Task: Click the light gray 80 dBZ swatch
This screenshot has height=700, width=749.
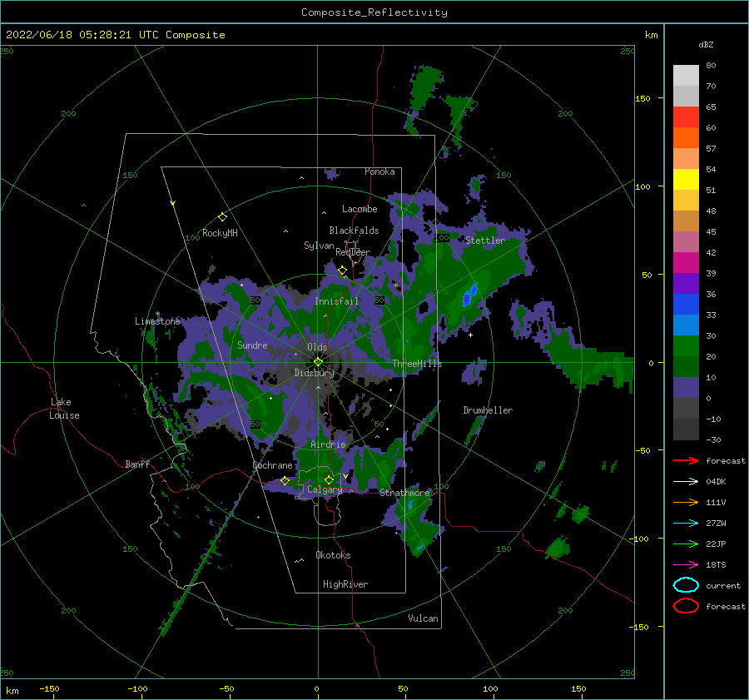Action: (x=686, y=76)
